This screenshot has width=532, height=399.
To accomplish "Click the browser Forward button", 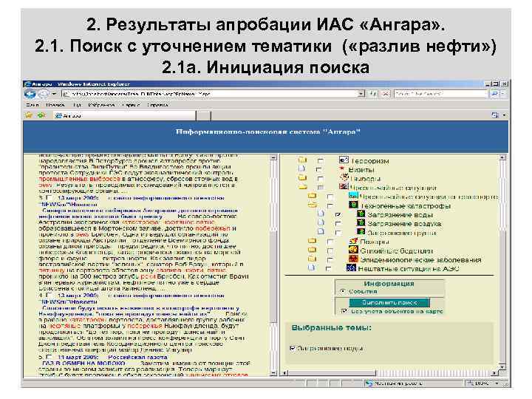I will pyautogui.click(x=43, y=94).
